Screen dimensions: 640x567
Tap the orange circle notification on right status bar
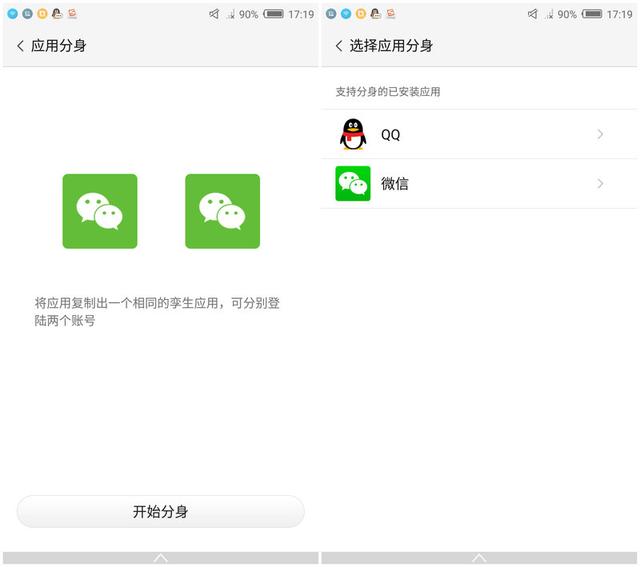[x=361, y=14]
